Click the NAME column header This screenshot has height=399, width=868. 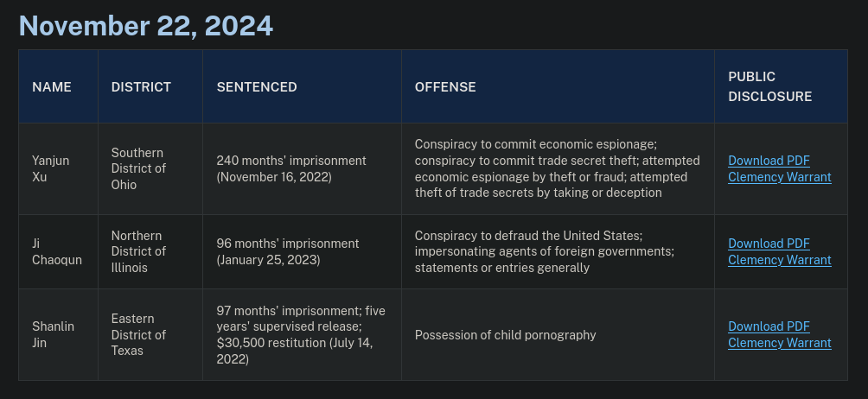(52, 87)
